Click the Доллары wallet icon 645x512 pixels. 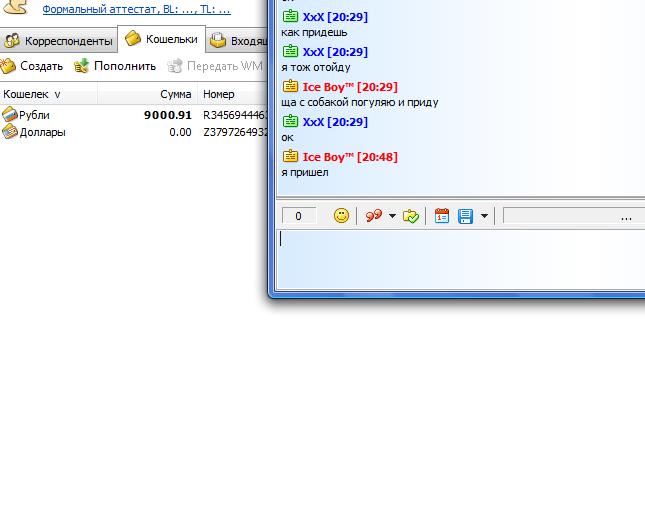tap(9, 132)
